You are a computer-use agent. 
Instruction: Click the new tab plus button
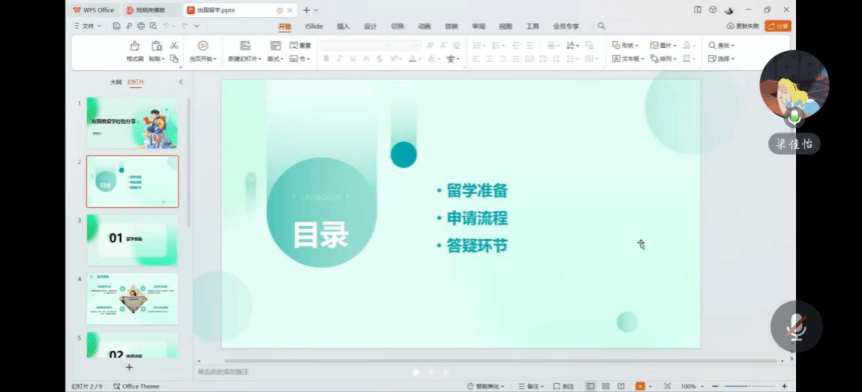(x=306, y=10)
